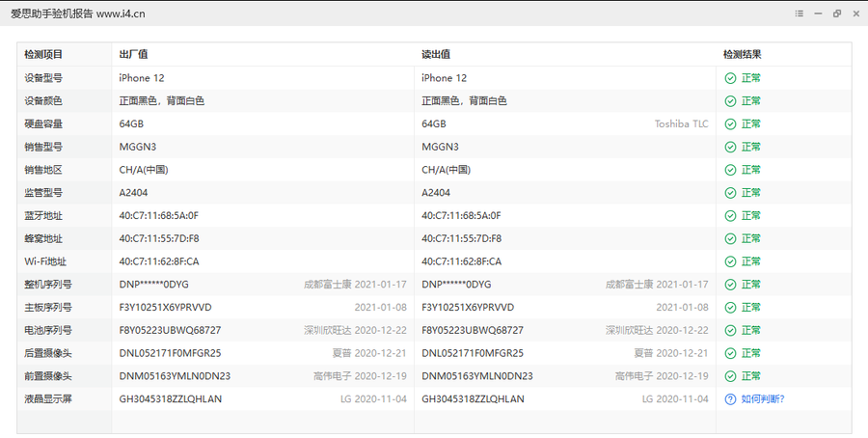Select factory value MGGN3 under 出厂值
Image resolution: width=868 pixels, height=438 pixels.
point(138,147)
